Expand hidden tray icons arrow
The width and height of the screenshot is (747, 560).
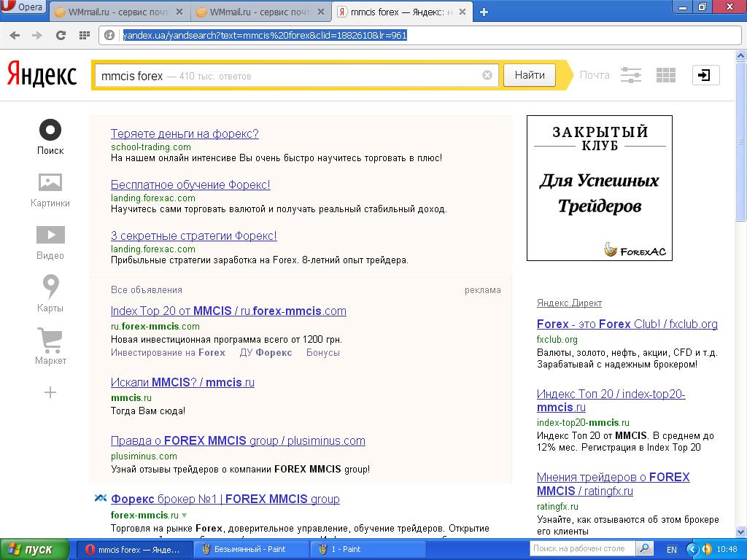692,549
